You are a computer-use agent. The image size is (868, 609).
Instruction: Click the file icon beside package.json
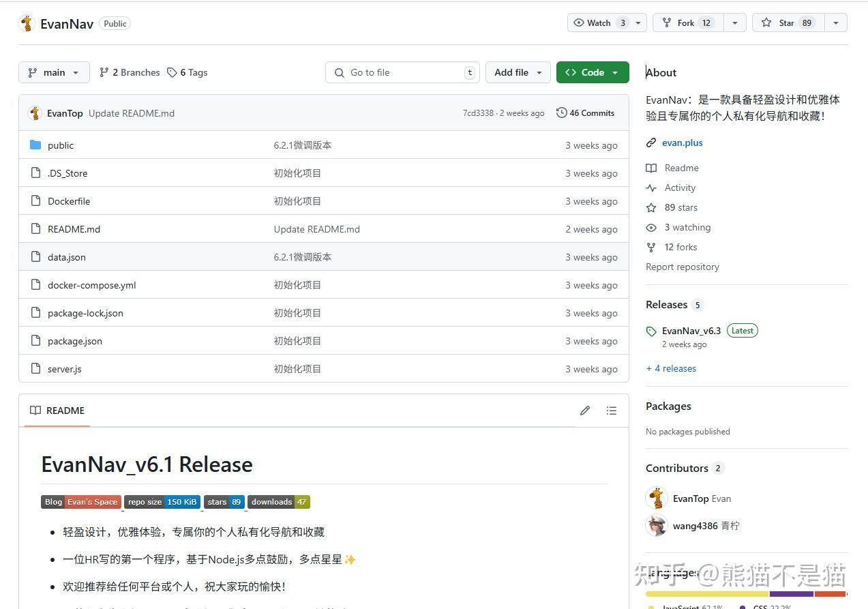(x=35, y=340)
